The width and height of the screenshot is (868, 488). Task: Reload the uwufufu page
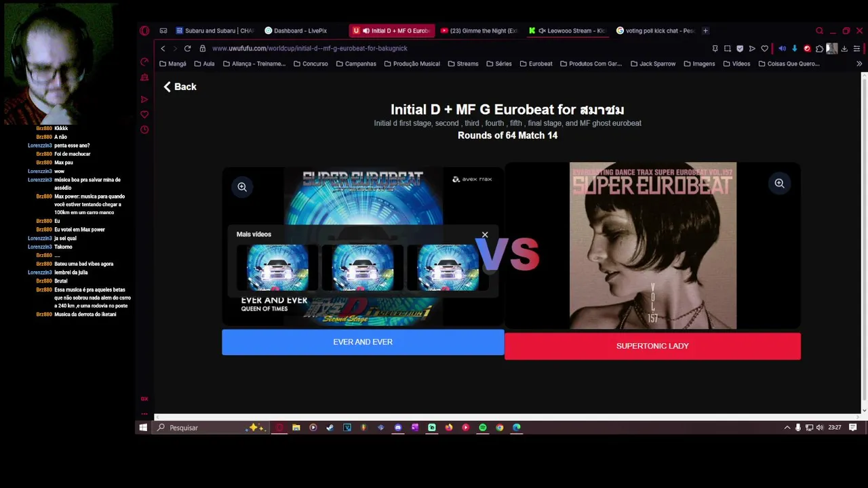click(x=187, y=48)
